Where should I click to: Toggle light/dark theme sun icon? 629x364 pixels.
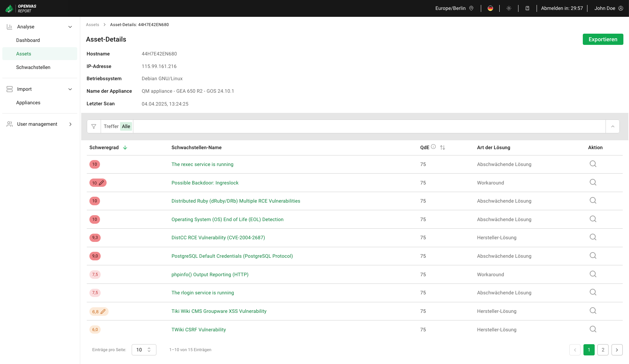509,8
